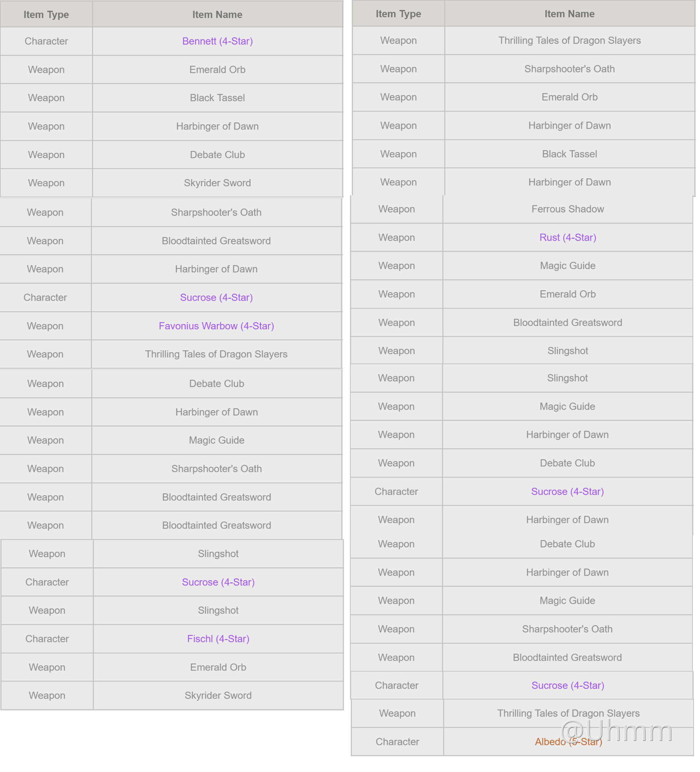This screenshot has height=772, width=700.
Task: Click Black Tassel in the left table
Action: 217,98
